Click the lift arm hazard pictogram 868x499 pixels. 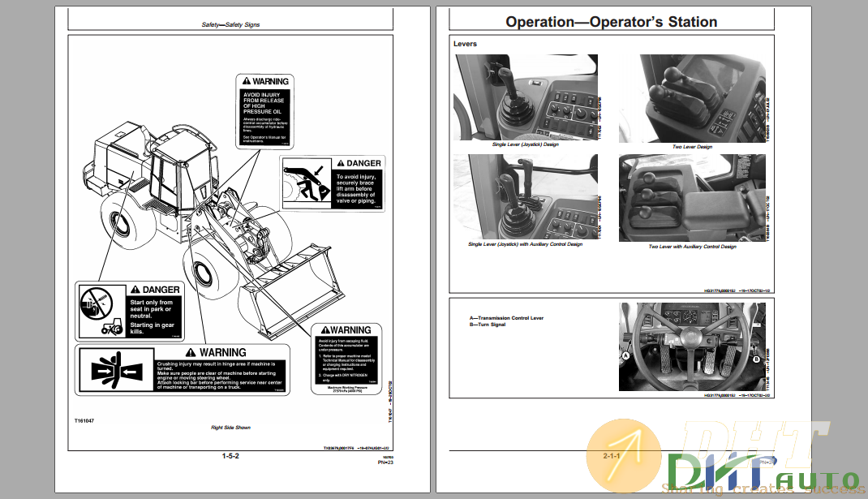click(x=307, y=183)
